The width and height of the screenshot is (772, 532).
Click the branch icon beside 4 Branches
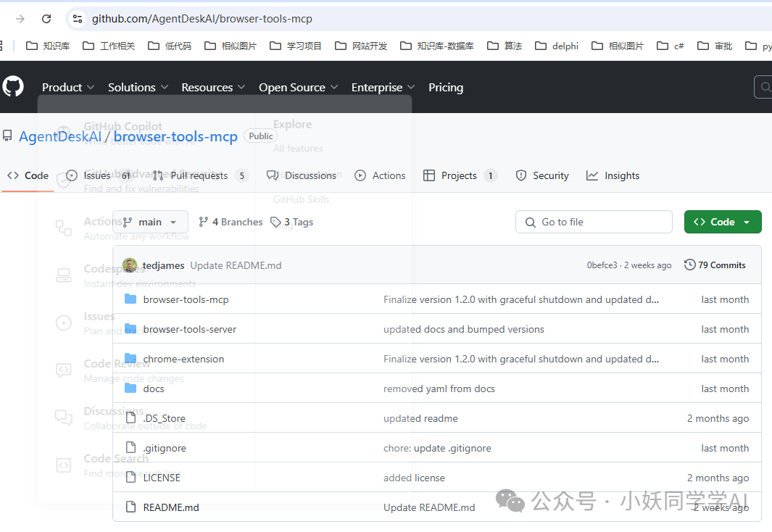pos(204,222)
